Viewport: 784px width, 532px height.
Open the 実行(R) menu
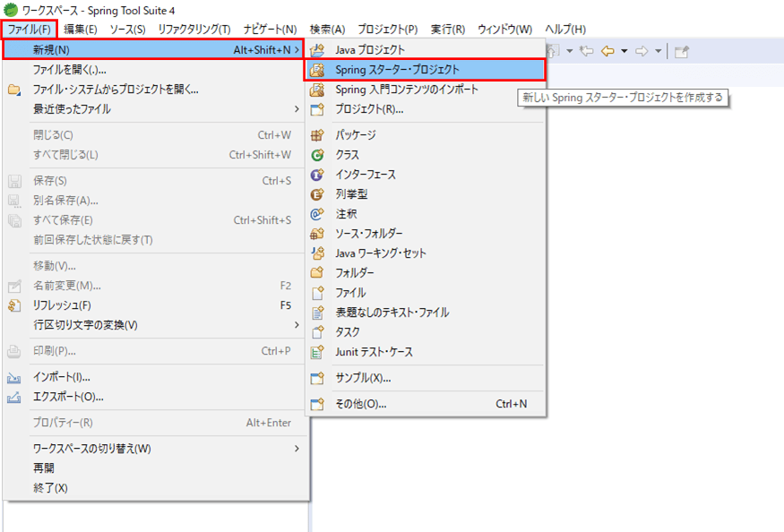447,29
